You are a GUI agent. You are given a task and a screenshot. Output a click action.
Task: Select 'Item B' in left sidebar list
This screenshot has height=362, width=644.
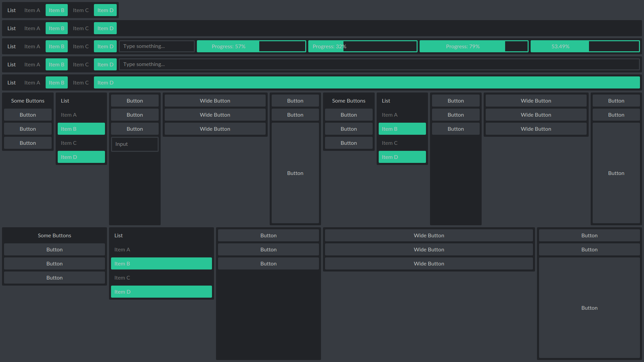pyautogui.click(x=82, y=129)
